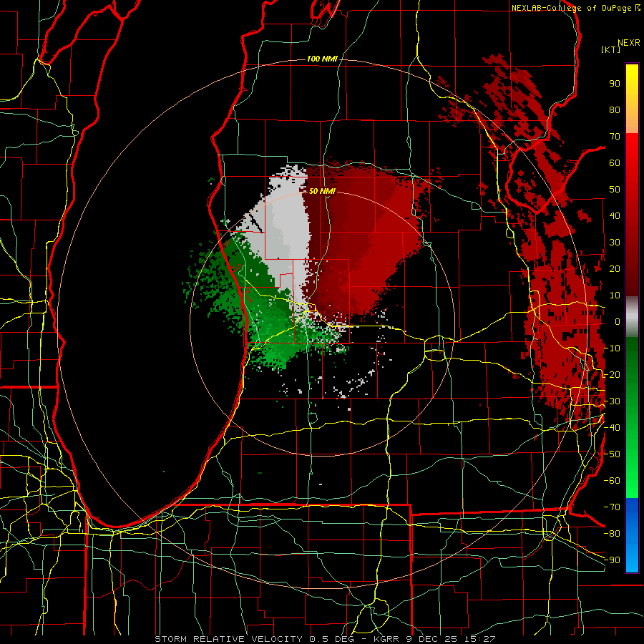
Task: Click the 40 value on velocity scale
Action: point(615,216)
